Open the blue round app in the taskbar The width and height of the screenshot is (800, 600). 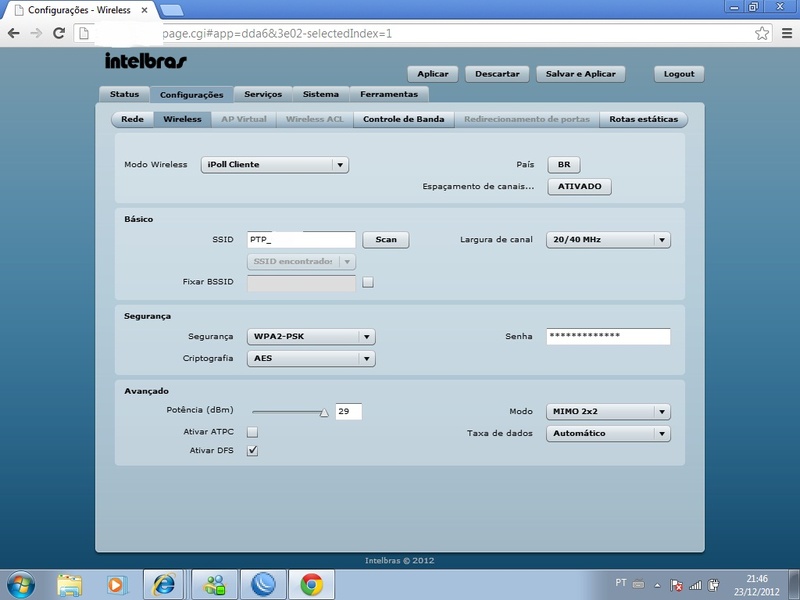point(263,585)
